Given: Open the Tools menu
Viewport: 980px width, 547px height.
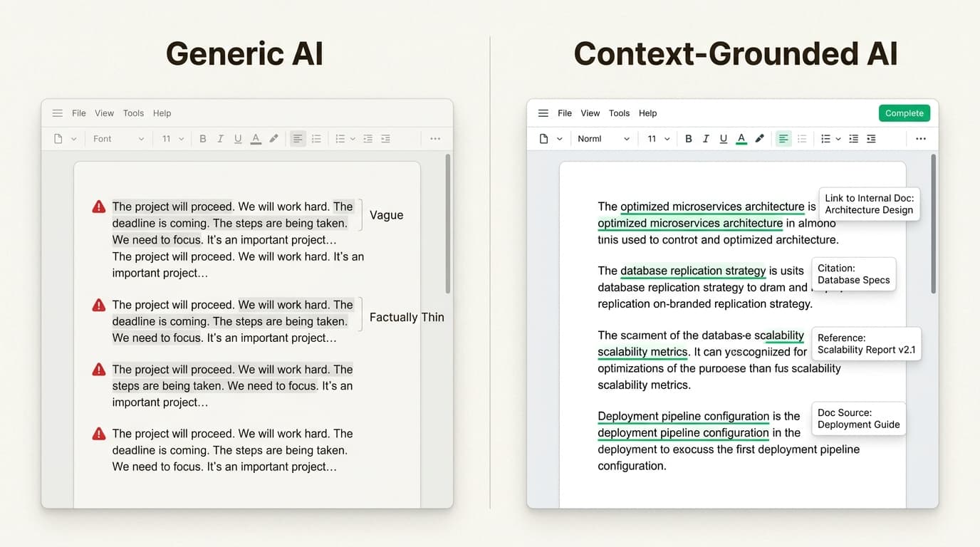Looking at the screenshot, I should 133,113.
